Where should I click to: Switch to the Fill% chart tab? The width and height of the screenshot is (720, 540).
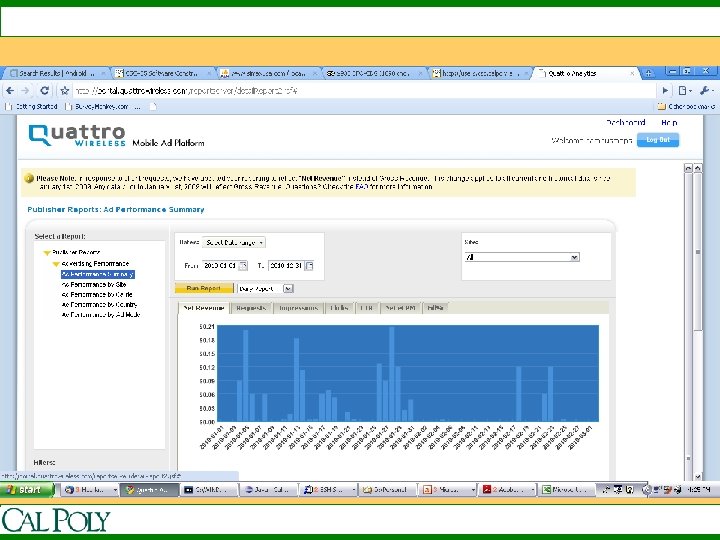pos(435,308)
